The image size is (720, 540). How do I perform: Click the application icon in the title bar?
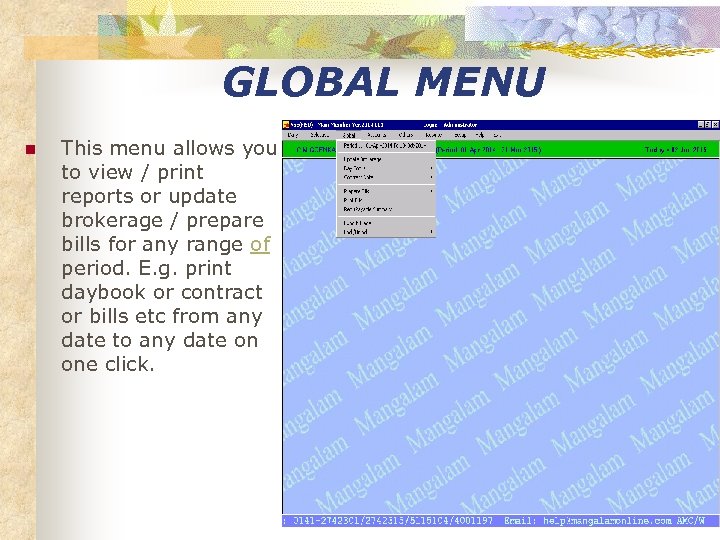286,125
